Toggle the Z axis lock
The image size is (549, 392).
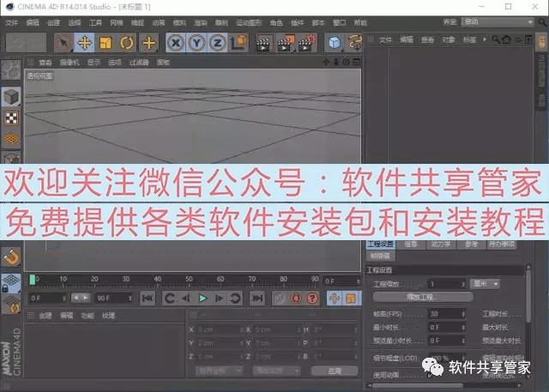click(x=218, y=43)
